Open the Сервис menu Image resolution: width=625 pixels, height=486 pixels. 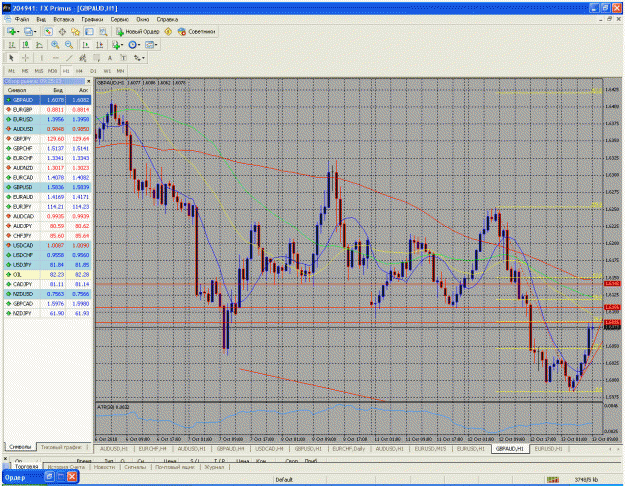120,19
